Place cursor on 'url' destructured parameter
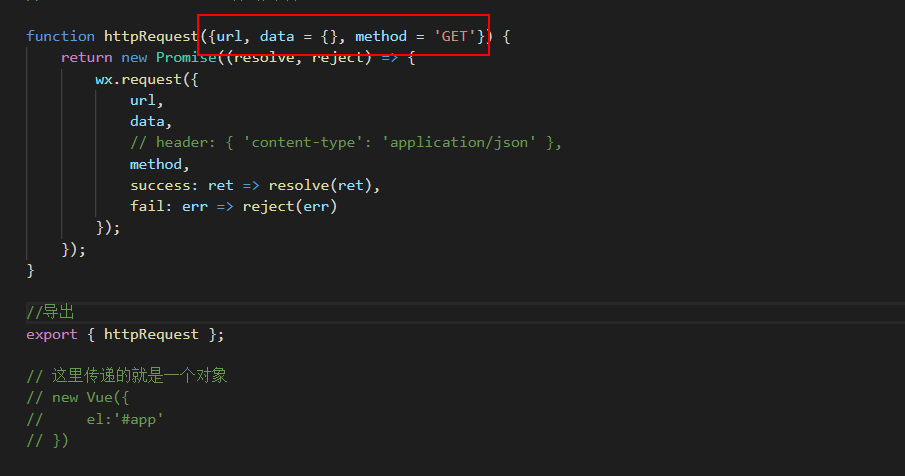 point(229,36)
